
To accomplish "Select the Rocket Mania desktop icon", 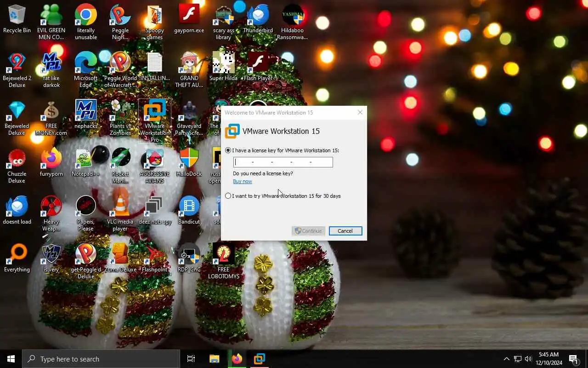I will tap(120, 166).
